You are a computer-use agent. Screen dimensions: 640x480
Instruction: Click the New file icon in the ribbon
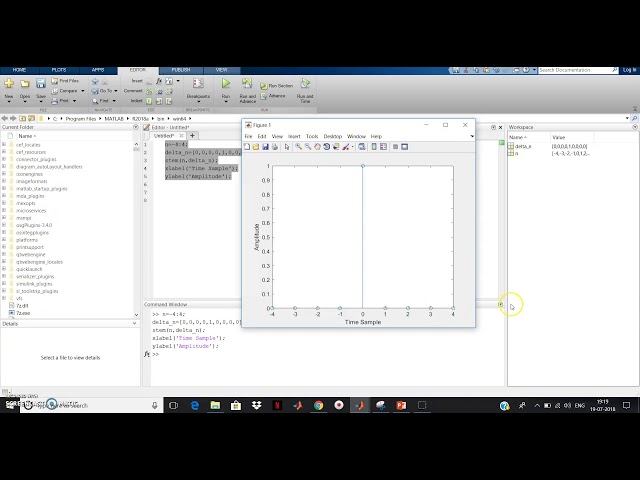click(x=9, y=84)
